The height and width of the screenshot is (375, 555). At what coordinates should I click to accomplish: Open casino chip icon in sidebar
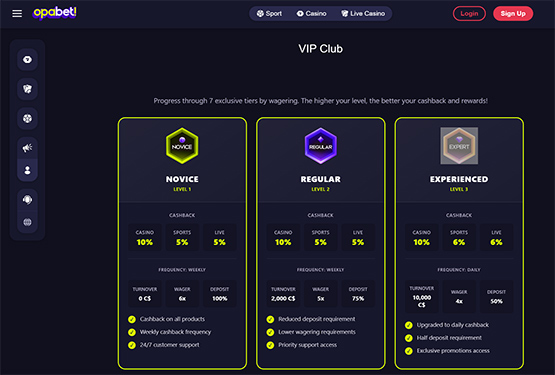(27, 59)
